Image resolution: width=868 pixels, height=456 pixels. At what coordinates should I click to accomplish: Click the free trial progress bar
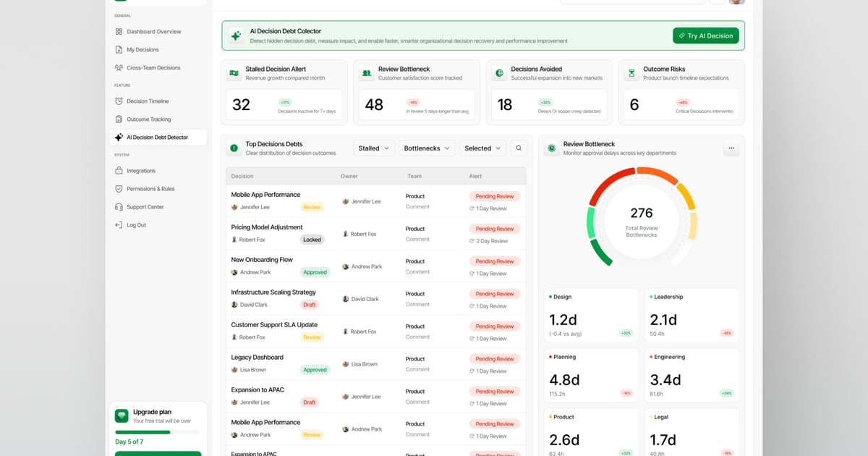coord(157,432)
